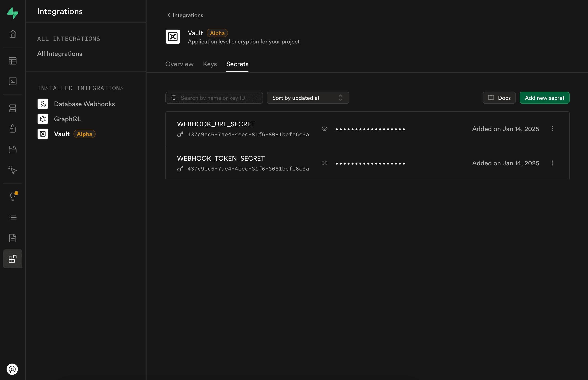Click the key icon next to WEBHOOK_URL_SECRET

[180, 134]
